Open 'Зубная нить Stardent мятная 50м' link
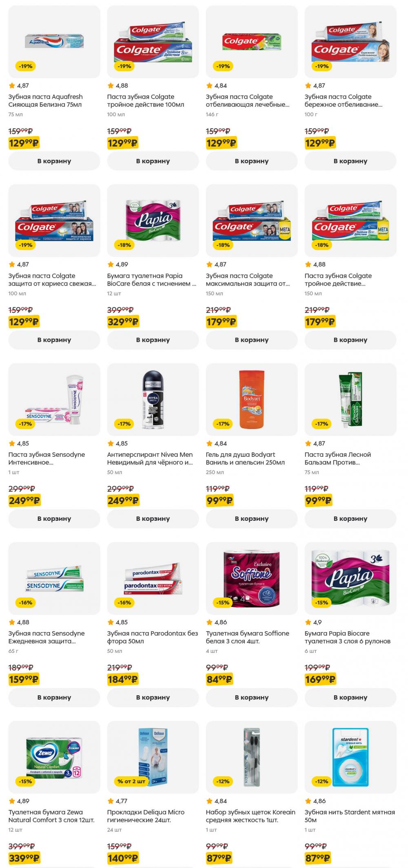 tap(350, 816)
